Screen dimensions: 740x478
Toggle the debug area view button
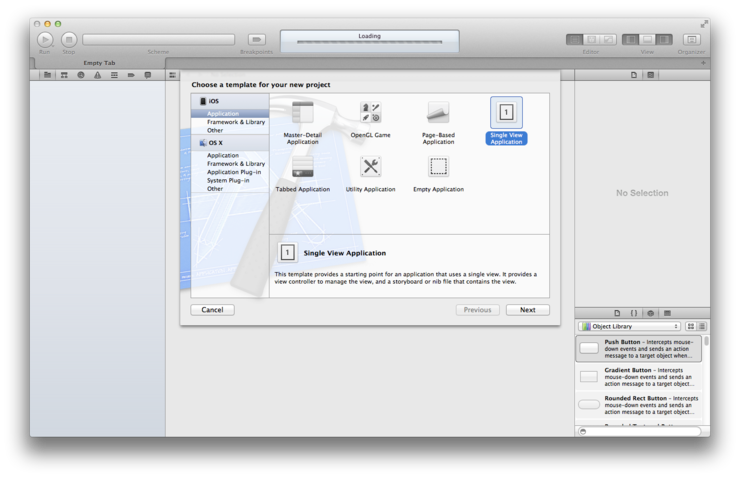click(x=647, y=40)
